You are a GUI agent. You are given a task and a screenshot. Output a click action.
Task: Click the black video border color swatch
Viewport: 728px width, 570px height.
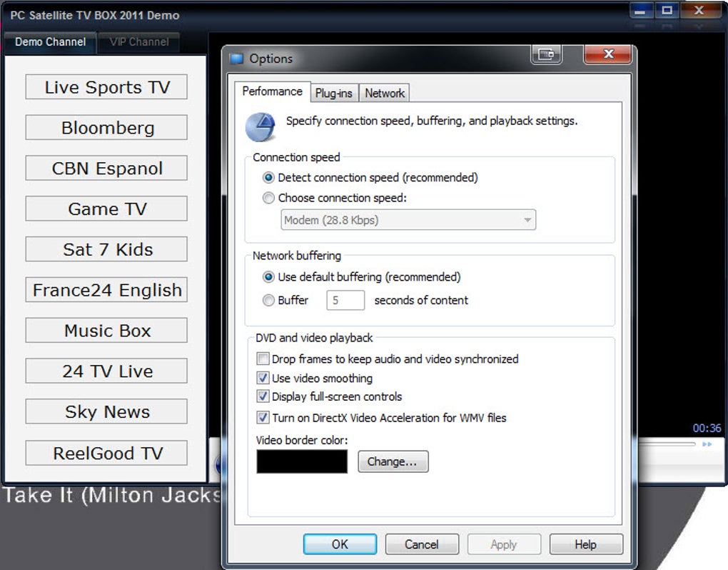pos(302,461)
